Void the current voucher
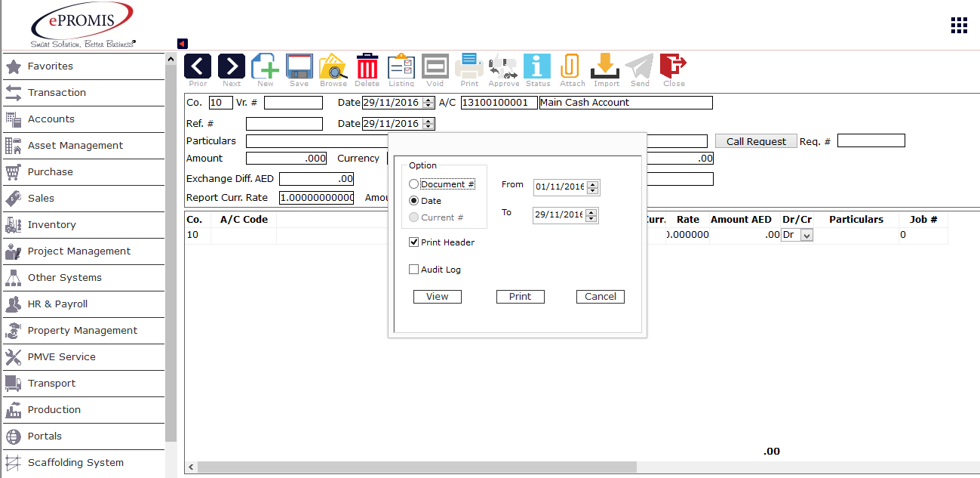This screenshot has width=980, height=478. coord(435,66)
